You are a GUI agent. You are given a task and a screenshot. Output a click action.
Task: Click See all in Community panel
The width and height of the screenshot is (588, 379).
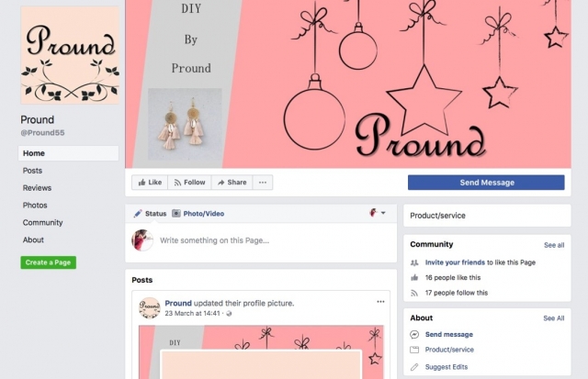[554, 245]
